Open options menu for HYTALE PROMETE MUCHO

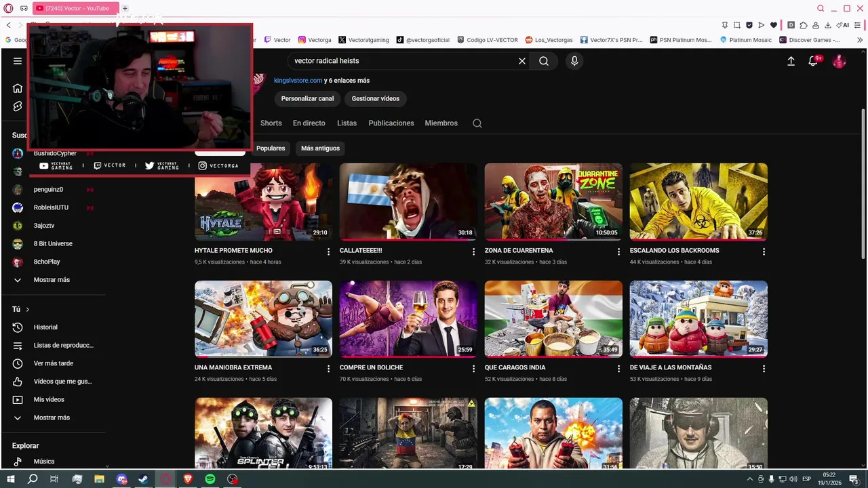329,251
